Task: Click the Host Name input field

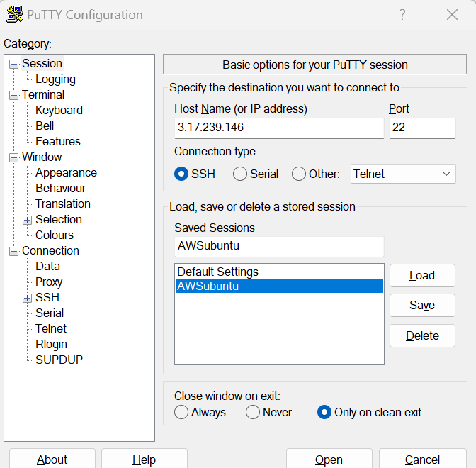Action: click(x=278, y=128)
